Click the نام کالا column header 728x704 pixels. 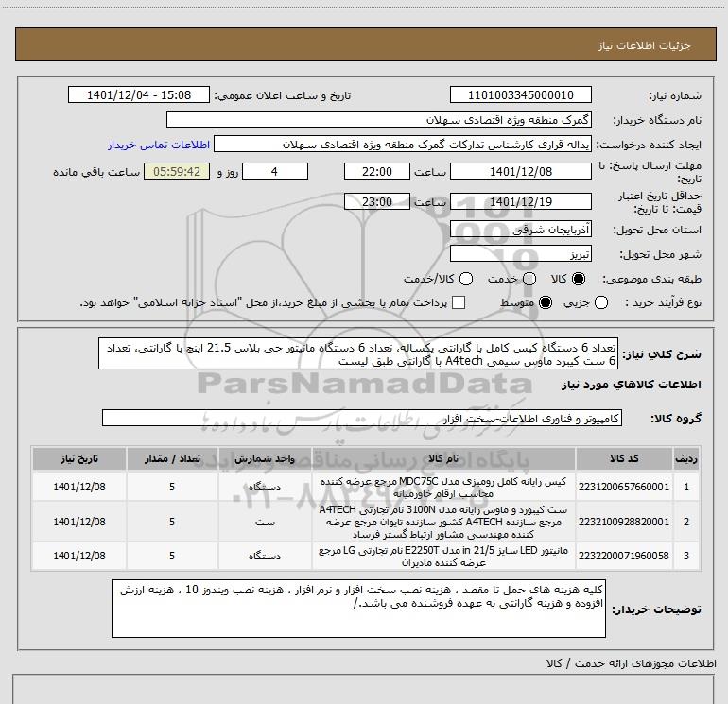click(443, 459)
